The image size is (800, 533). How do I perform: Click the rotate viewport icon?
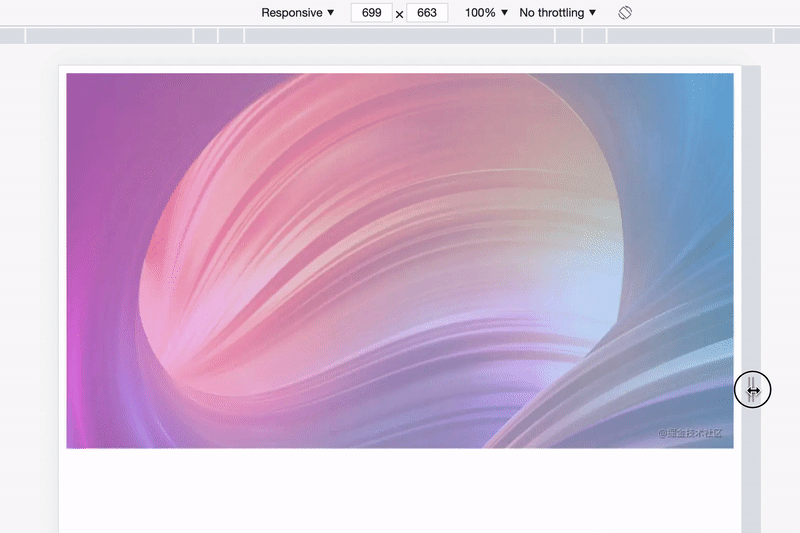point(625,13)
